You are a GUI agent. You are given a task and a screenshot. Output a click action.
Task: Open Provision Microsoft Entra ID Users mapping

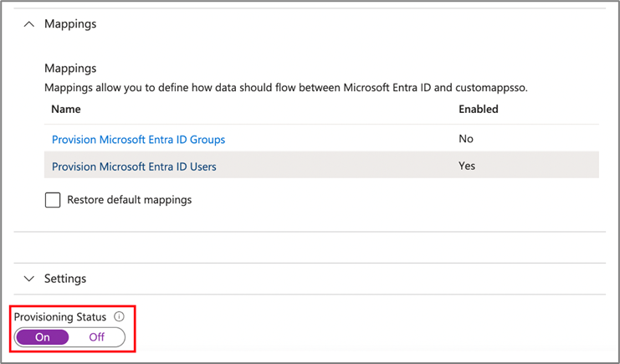pyautogui.click(x=134, y=167)
